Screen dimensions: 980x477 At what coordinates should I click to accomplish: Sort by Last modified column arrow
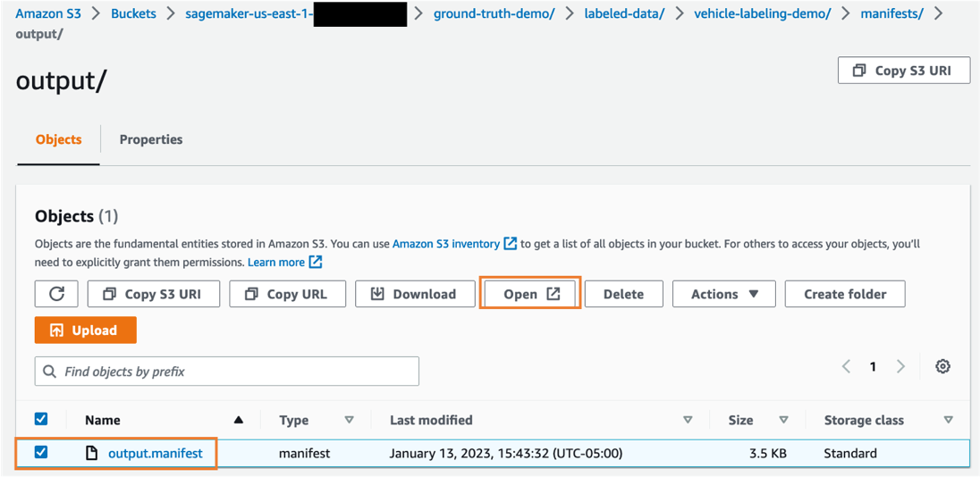(687, 420)
